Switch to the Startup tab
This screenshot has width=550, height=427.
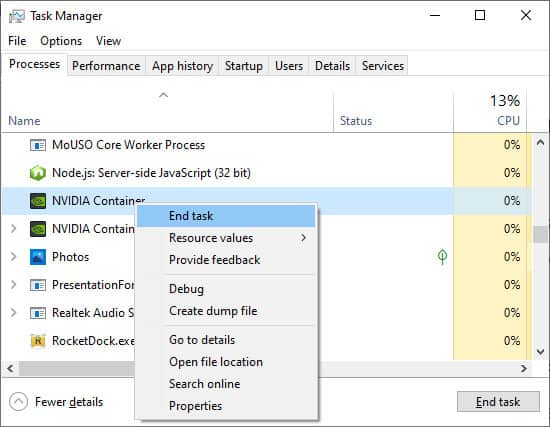244,66
